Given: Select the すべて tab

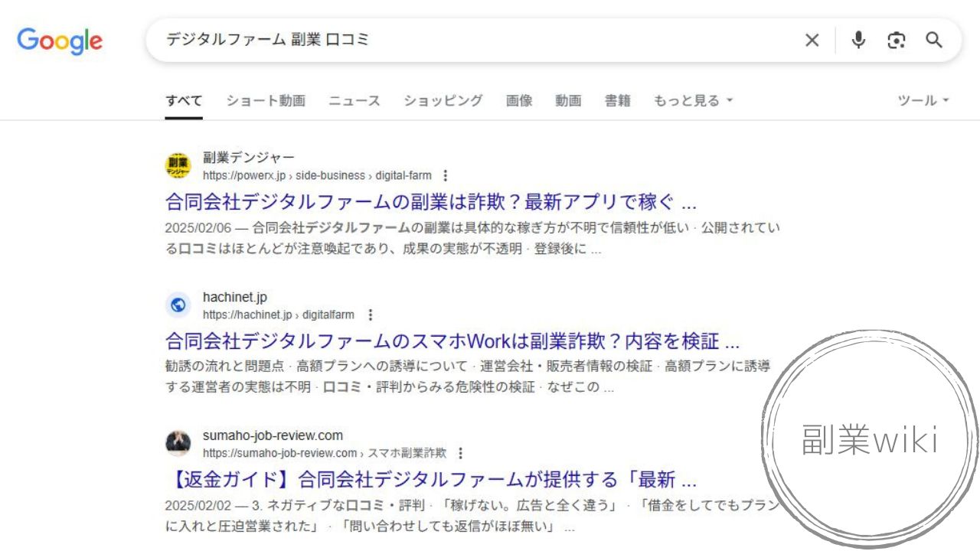Looking at the screenshot, I should coord(184,100).
